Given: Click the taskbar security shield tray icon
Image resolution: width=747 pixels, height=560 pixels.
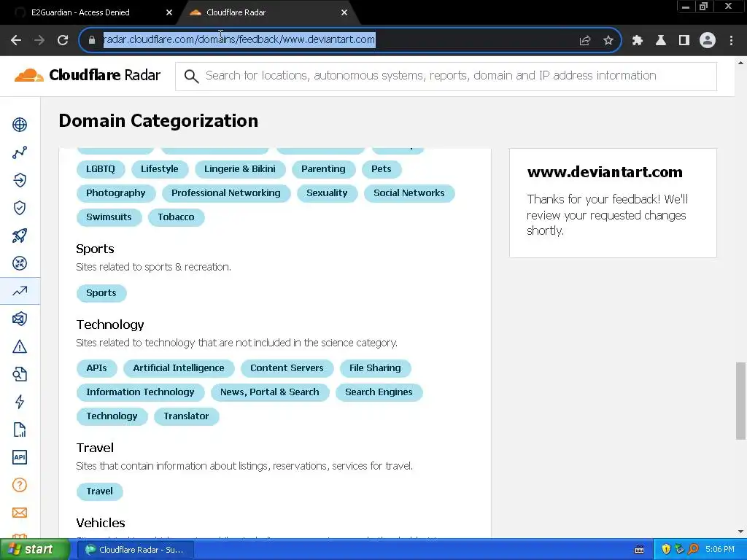Looking at the screenshot, I should click(666, 550).
